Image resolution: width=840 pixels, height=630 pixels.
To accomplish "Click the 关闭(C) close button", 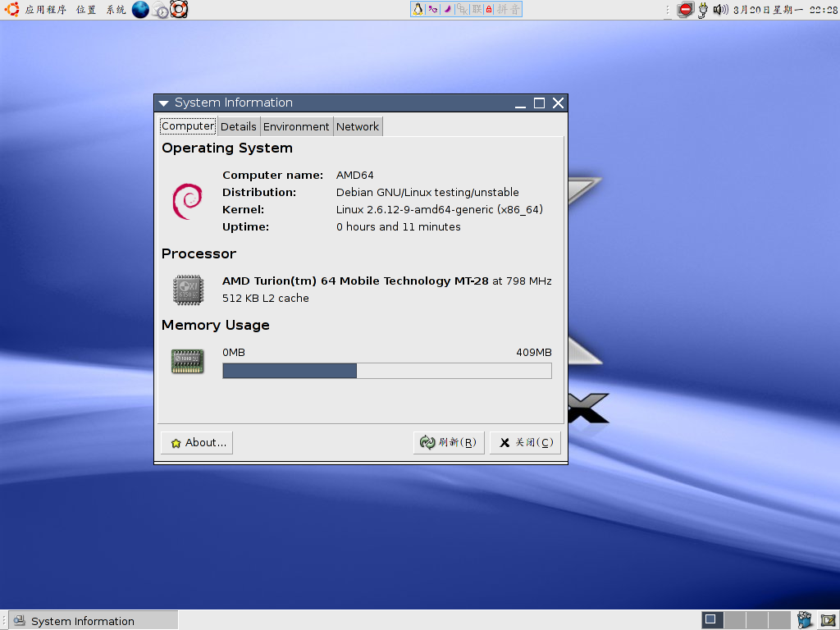I will click(526, 442).
